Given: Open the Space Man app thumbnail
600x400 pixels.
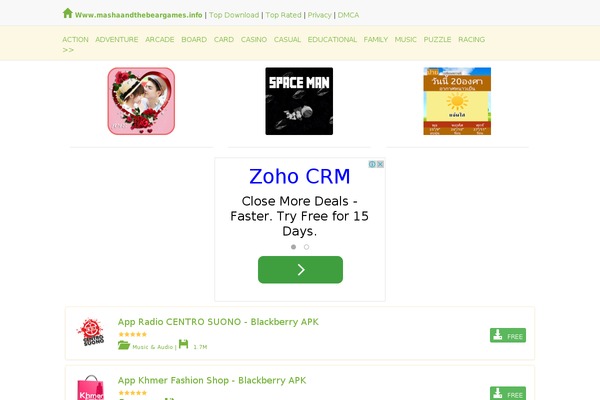Looking at the screenshot, I should click(x=299, y=101).
